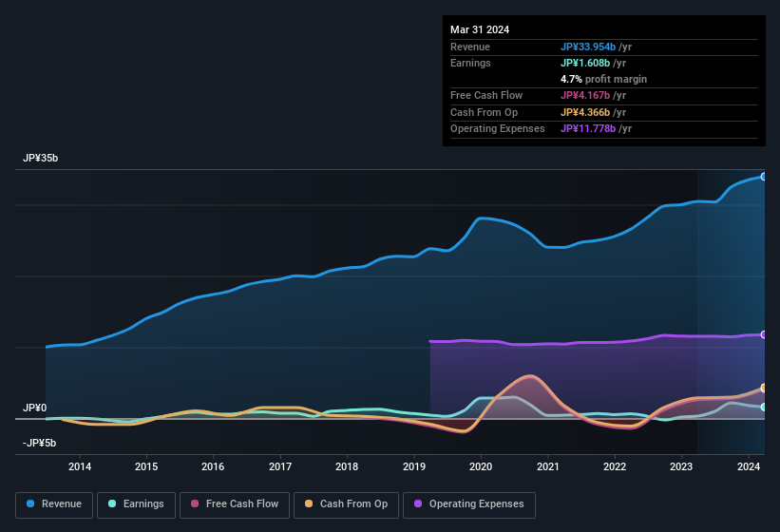Viewport: 780px width, 532px height.
Task: Click the 2024 x-axis label
Action: [749, 466]
